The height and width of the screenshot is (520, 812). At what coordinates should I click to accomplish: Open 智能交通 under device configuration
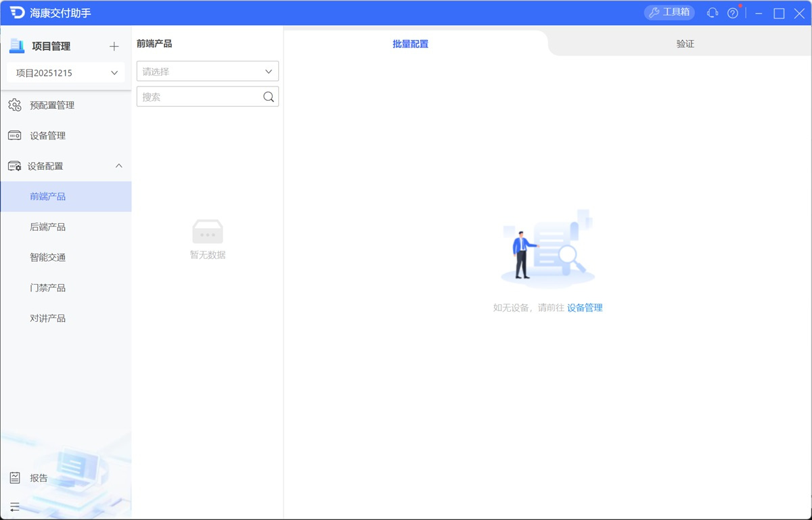[48, 258]
